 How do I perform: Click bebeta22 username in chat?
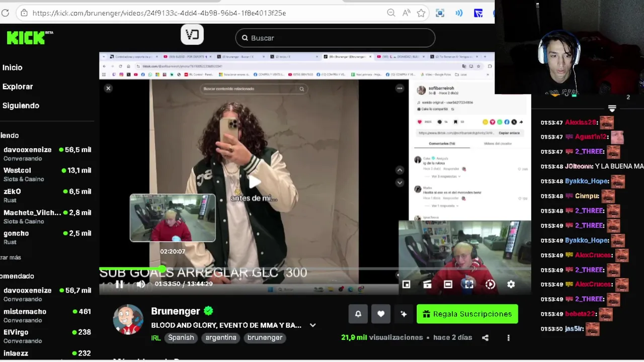[580, 314]
